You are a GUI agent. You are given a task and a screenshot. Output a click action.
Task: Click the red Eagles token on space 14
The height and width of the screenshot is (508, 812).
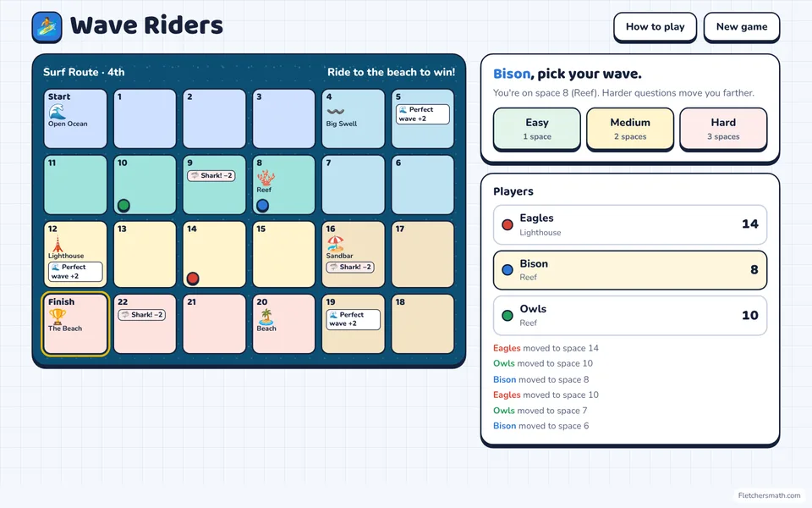click(193, 279)
